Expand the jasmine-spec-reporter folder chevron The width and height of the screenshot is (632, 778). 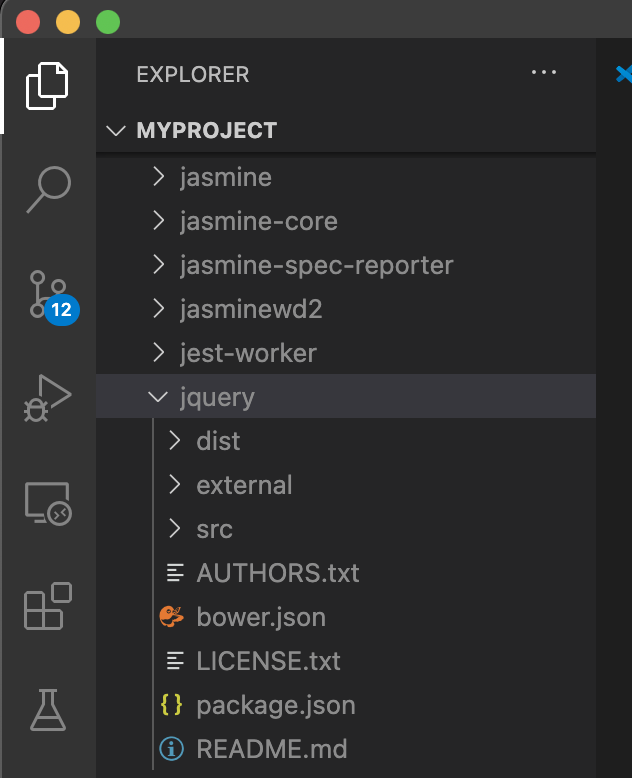click(159, 264)
